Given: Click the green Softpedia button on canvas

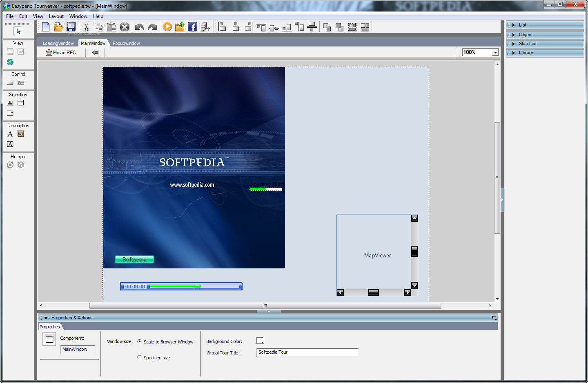Looking at the screenshot, I should coord(134,259).
